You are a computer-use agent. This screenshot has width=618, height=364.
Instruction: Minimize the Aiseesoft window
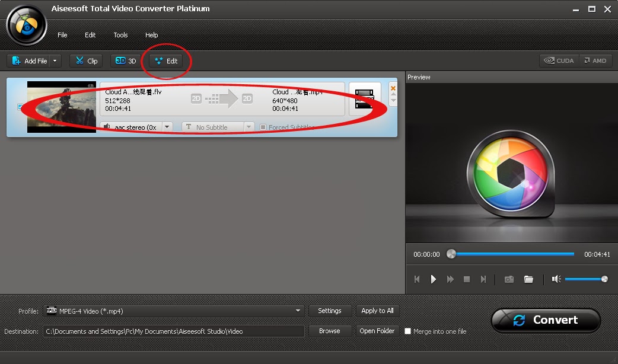pyautogui.click(x=576, y=9)
